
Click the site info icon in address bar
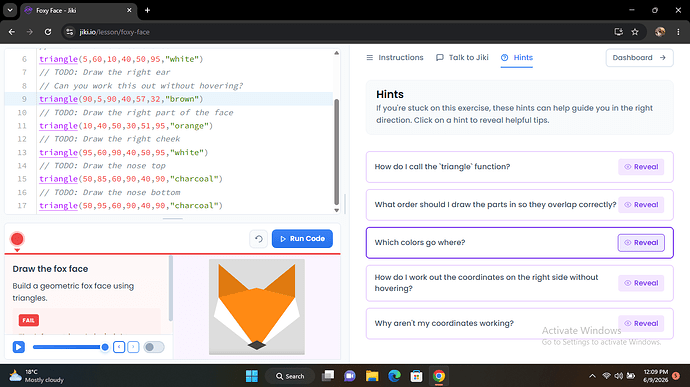pos(70,32)
